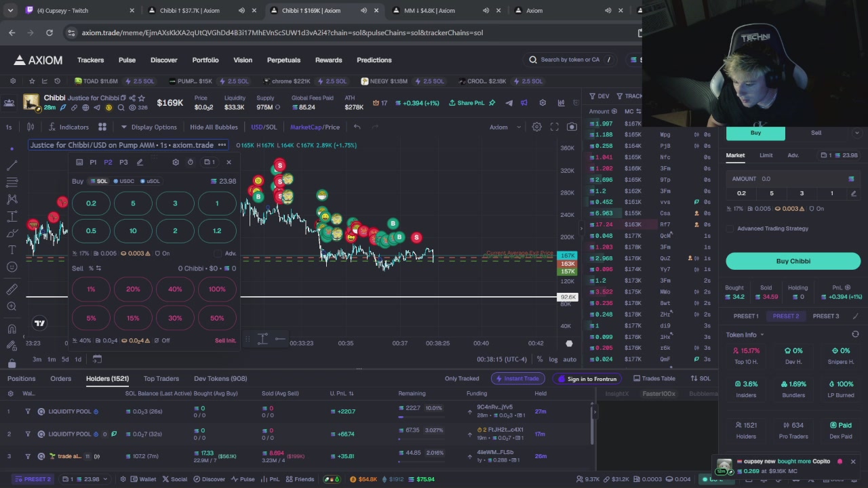Open the wallet selector in the floating trade panel
The image size is (868, 488).
pos(210,162)
